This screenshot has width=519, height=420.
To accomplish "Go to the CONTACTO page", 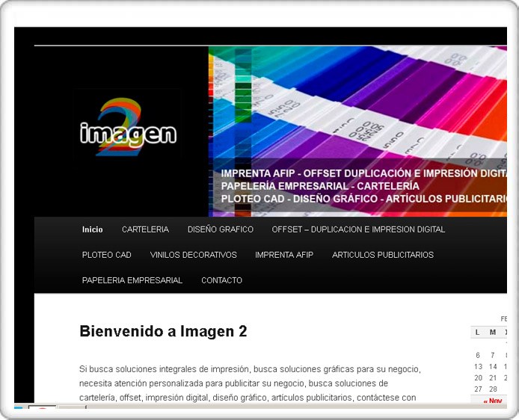I will pos(221,280).
